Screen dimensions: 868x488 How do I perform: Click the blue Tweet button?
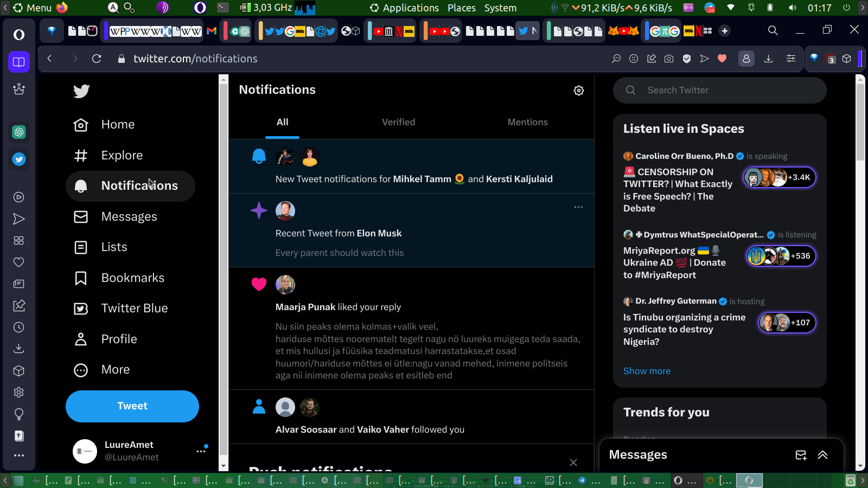click(132, 406)
